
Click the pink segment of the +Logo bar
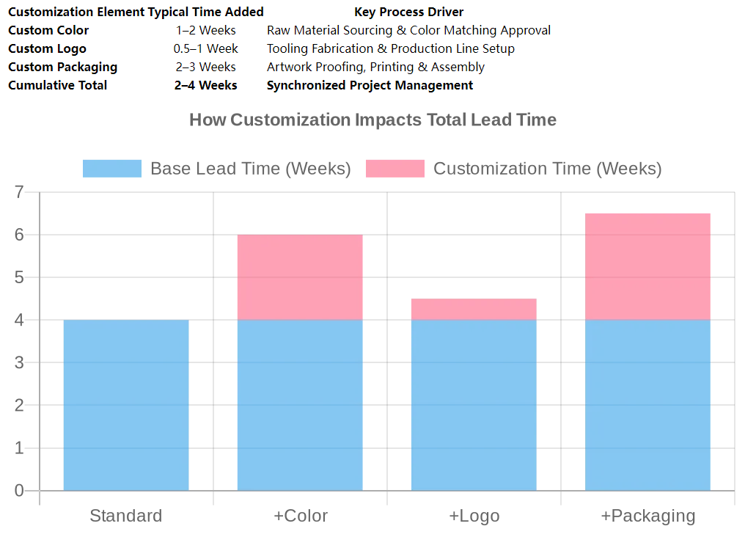click(x=474, y=310)
